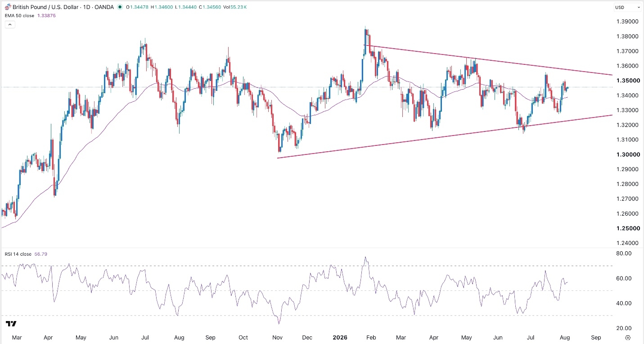Click the 1.25000 price axis label

(x=628, y=228)
